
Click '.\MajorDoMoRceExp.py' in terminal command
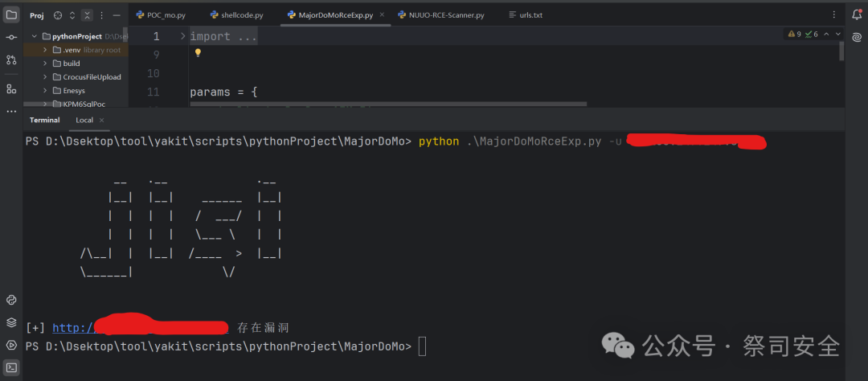click(534, 141)
